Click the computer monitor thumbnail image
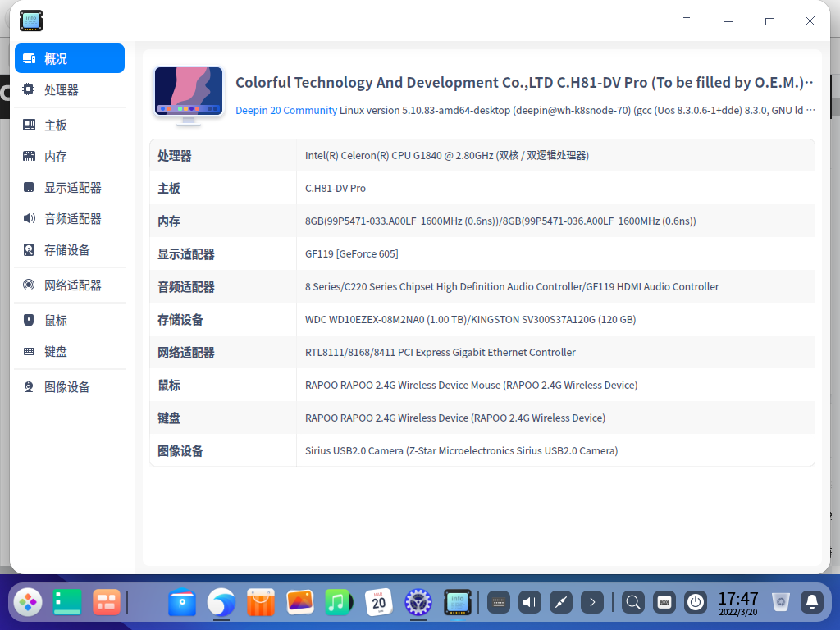This screenshot has height=630, width=840. click(189, 96)
